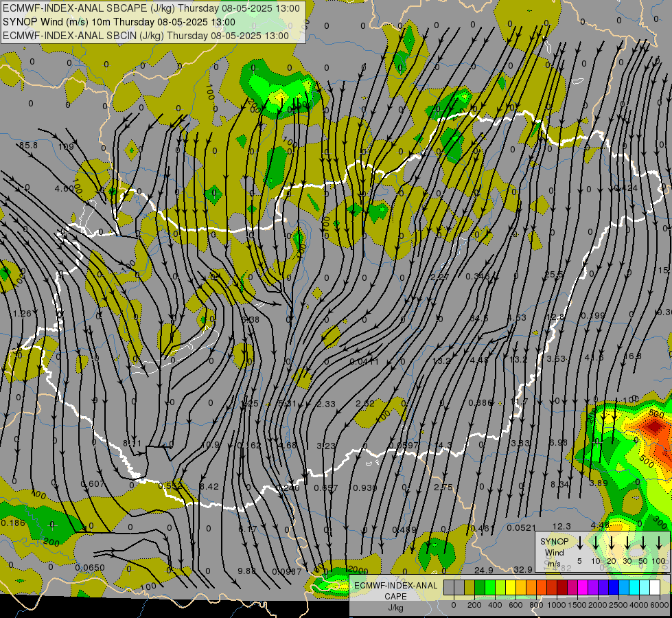Click ECMWF-INDEX-ANAL label in bottom legend

395,586
